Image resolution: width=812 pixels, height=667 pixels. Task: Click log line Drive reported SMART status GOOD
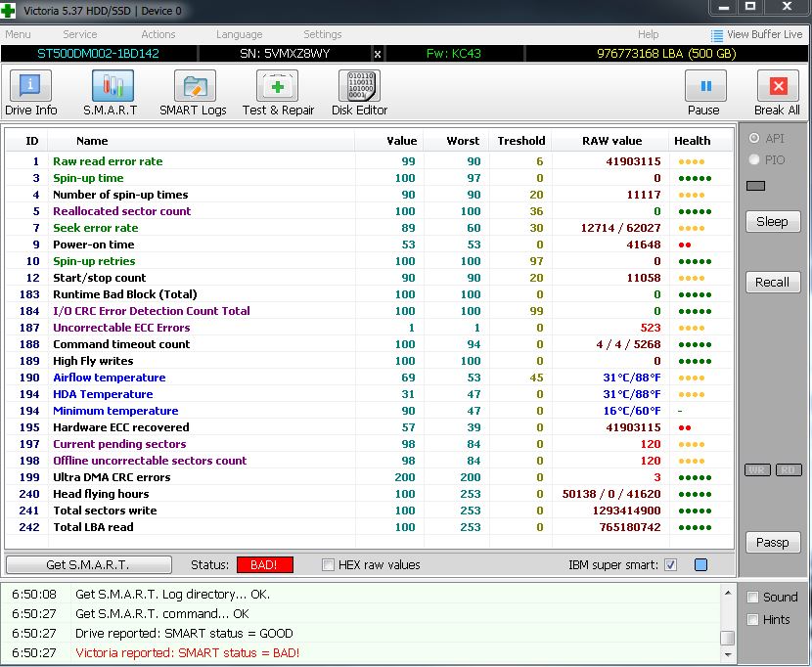[184, 634]
